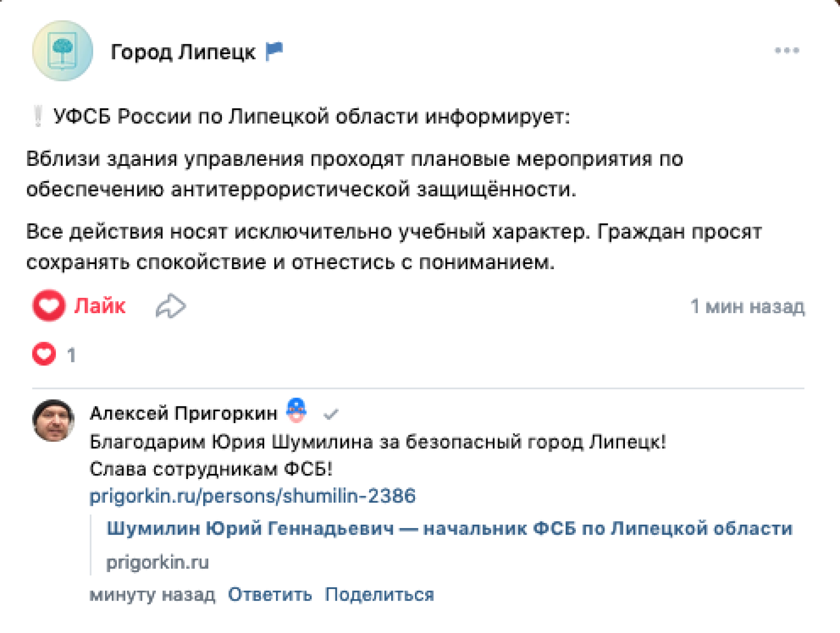Image resolution: width=840 pixels, height=633 pixels.
Task: Click the prigorkin.ru domain under the preview
Action: pyautogui.click(x=157, y=562)
